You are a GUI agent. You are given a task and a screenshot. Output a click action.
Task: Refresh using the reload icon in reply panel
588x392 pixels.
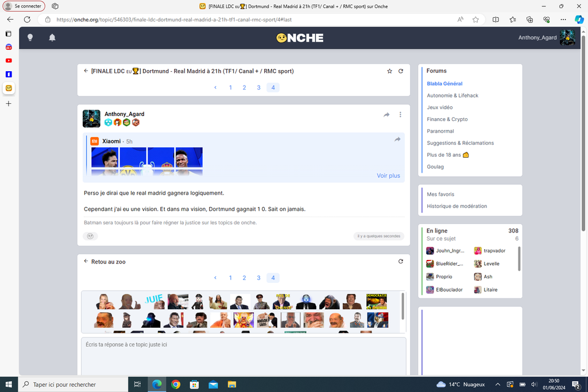pos(401,262)
